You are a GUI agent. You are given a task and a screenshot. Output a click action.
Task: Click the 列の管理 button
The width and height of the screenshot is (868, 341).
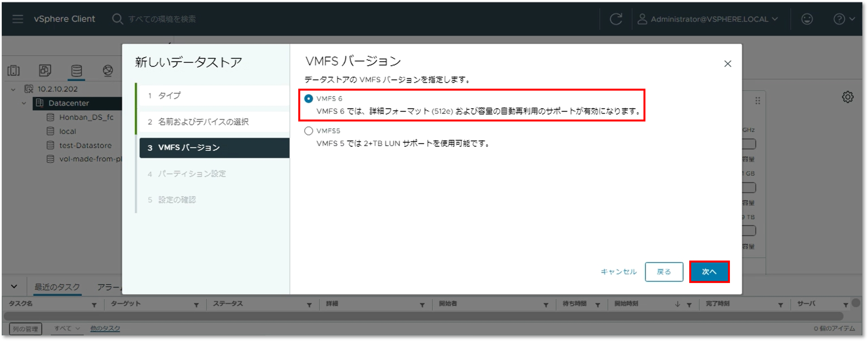(25, 329)
